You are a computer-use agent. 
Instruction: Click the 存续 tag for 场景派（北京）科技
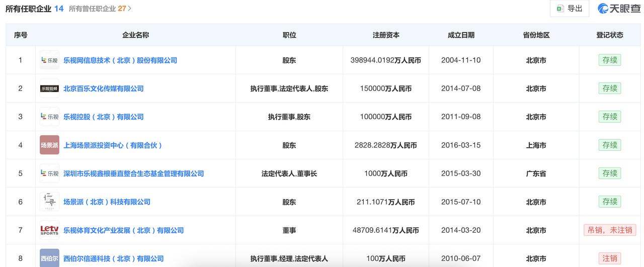(x=610, y=201)
